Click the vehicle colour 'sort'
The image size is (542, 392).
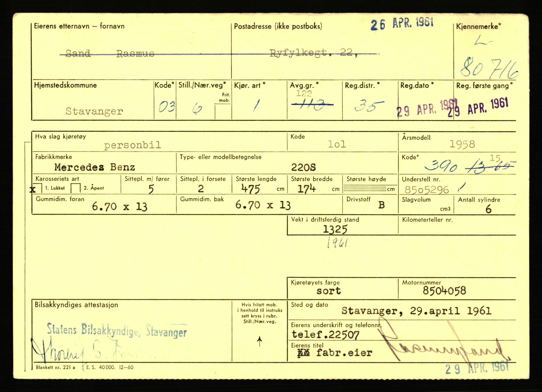coord(328,291)
